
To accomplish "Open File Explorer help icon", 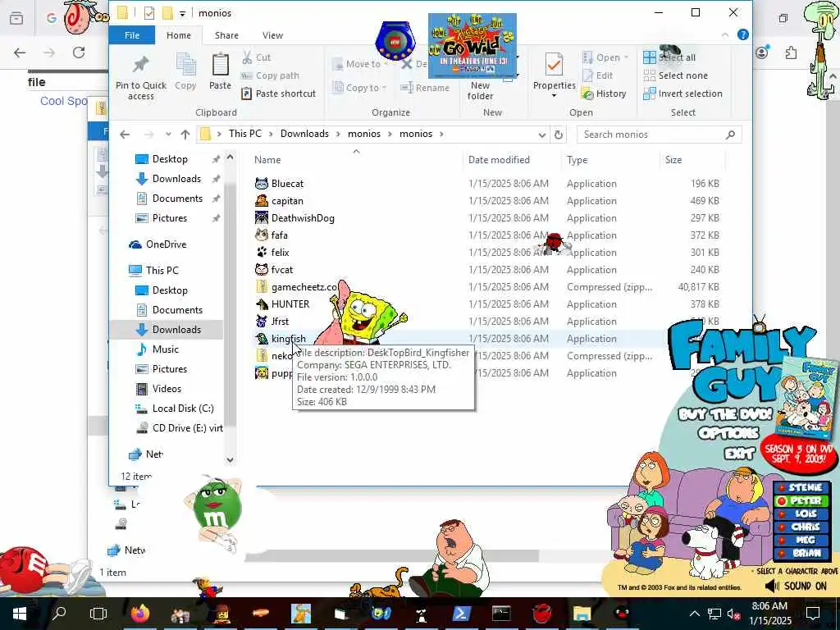I will click(742, 34).
